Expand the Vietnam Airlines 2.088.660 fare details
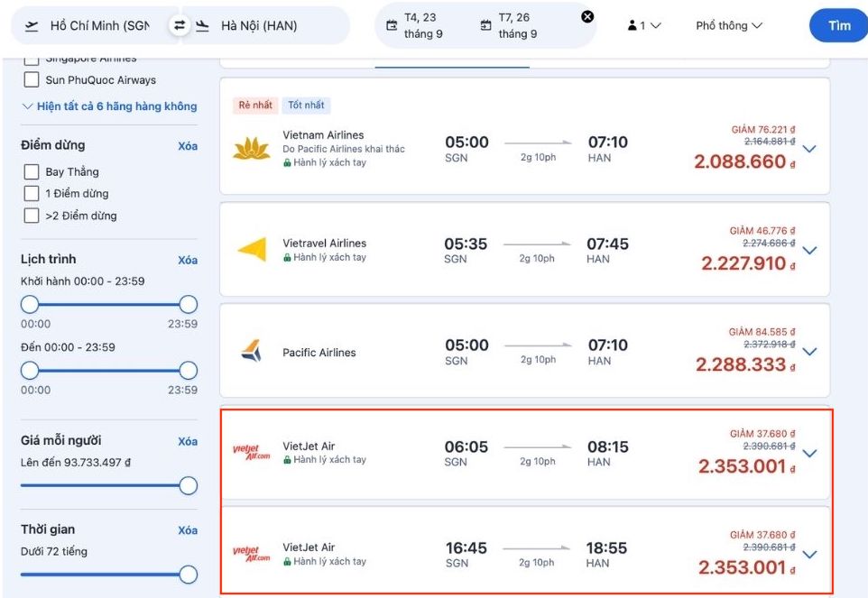This screenshot has height=598, width=868. click(x=809, y=149)
